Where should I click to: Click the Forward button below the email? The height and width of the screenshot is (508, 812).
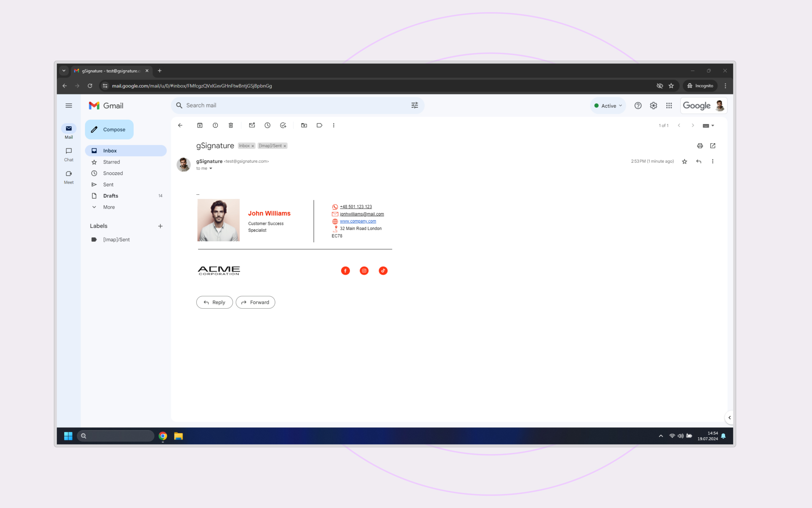click(255, 302)
